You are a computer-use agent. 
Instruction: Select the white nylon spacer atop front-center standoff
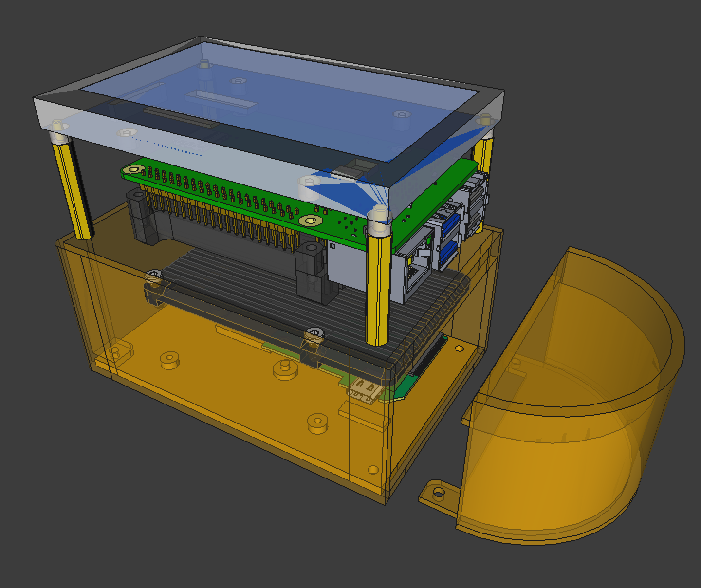(x=379, y=222)
